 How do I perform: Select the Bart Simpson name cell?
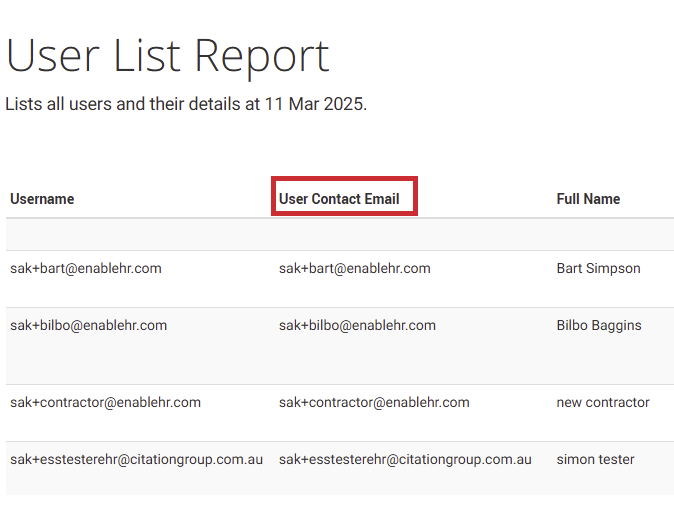[598, 269]
